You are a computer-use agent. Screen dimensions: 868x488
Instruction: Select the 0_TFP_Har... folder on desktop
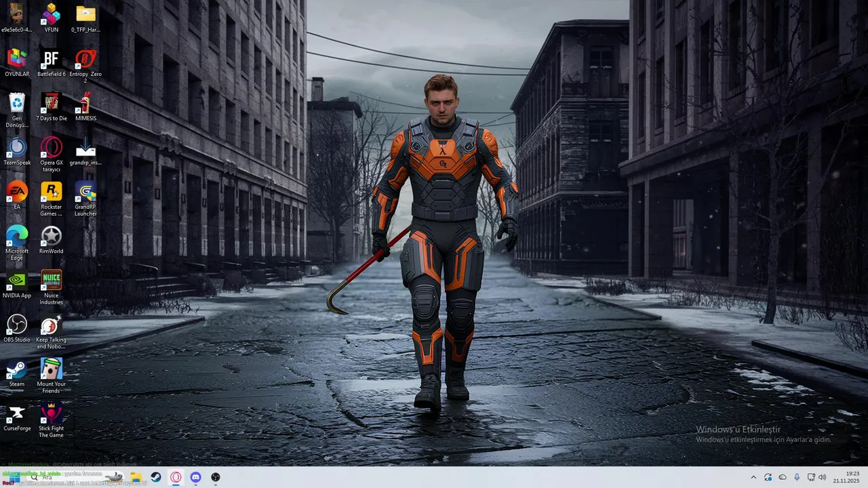85,18
